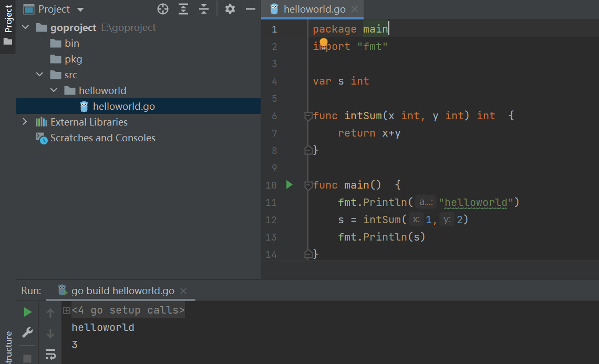Image resolution: width=599 pixels, height=364 pixels.
Task: Click 'fmt.Println(s)' on line 13
Action: coord(381,237)
